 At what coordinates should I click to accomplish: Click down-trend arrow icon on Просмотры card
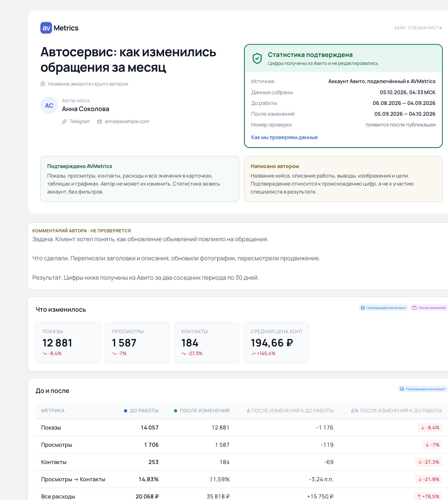(114, 354)
